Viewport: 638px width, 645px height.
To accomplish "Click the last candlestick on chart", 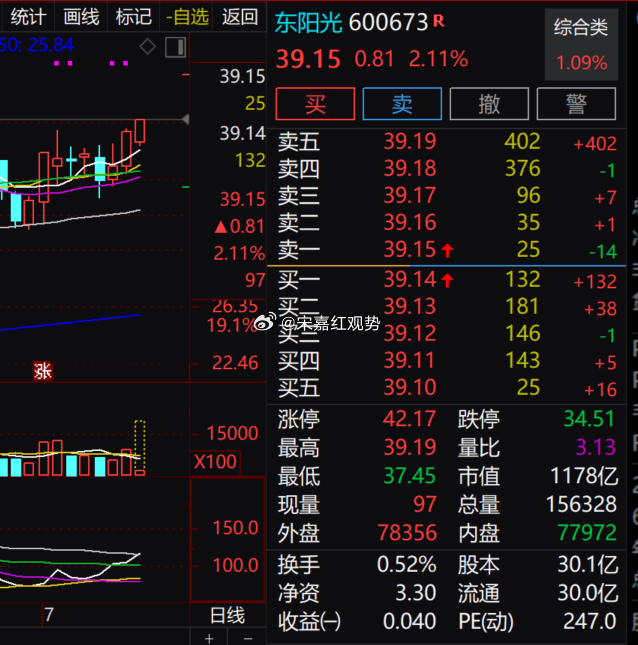I will tap(140, 131).
